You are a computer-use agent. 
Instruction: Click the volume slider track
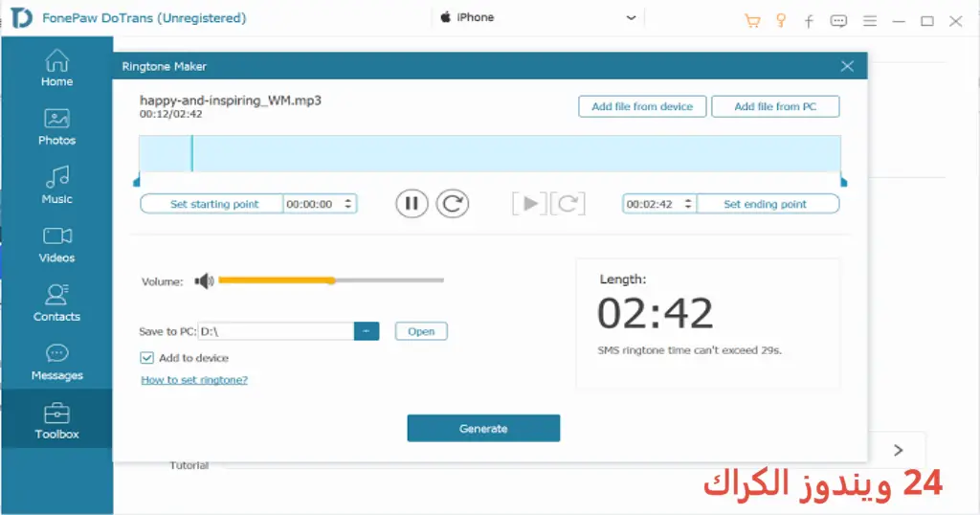click(331, 280)
